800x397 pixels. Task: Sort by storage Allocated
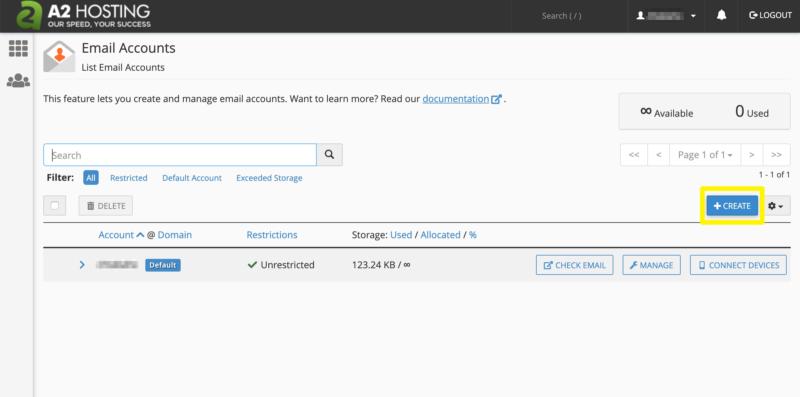point(440,235)
